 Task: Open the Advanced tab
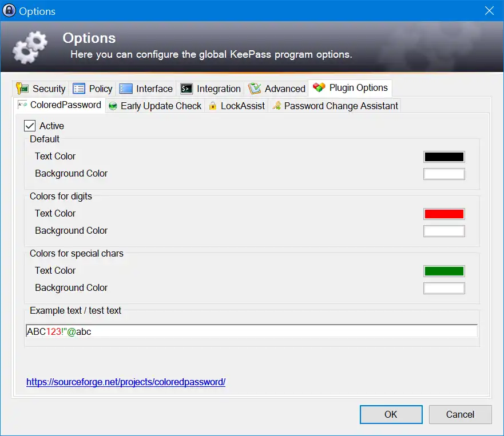click(x=277, y=89)
